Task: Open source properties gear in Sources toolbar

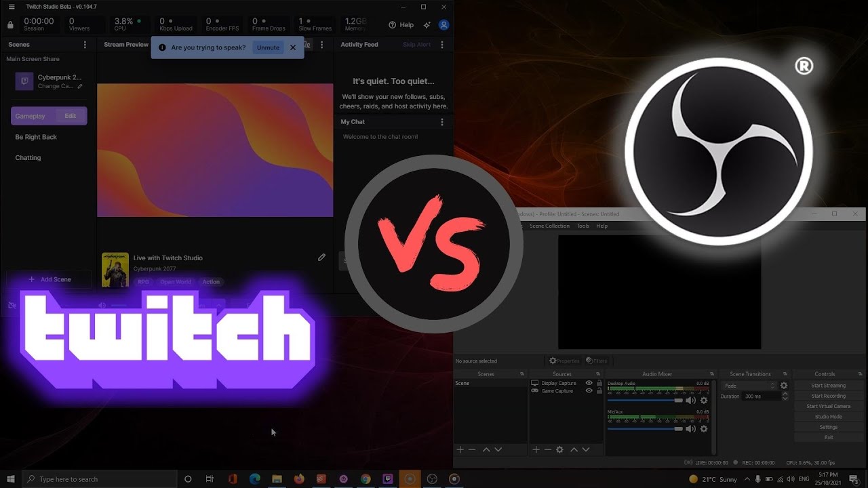Action: 559,449
